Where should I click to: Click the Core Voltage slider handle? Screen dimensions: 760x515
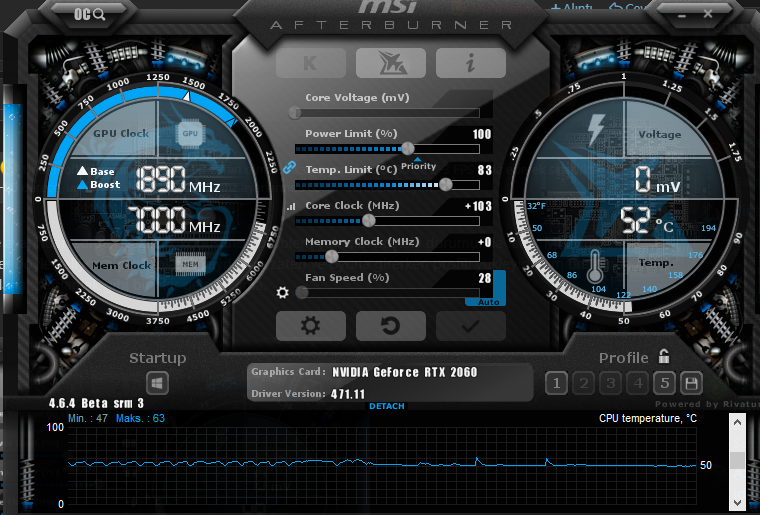click(x=295, y=113)
